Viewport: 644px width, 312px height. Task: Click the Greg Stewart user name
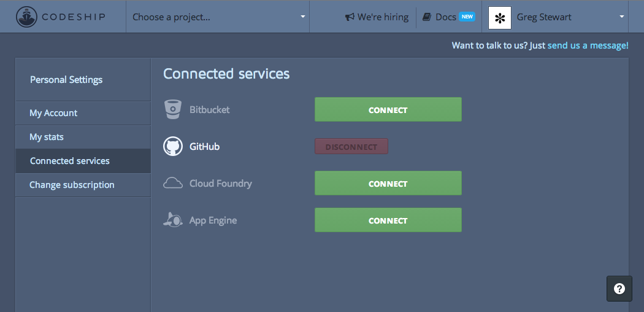pyautogui.click(x=544, y=17)
